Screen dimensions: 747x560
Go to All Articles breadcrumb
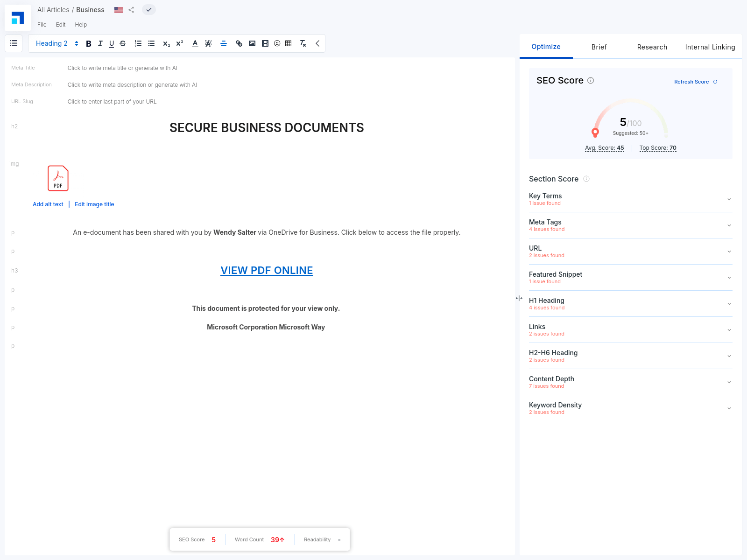click(x=53, y=10)
